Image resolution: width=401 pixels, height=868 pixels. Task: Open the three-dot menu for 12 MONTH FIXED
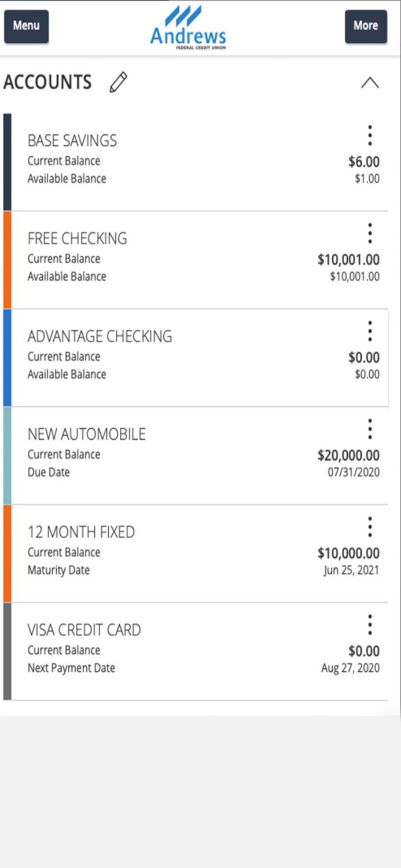(370, 526)
